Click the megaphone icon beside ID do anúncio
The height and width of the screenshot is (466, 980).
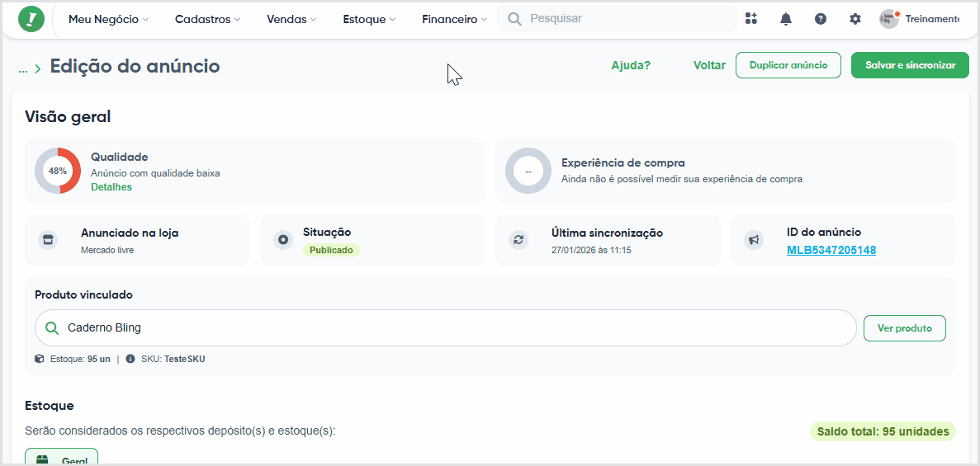pos(754,240)
